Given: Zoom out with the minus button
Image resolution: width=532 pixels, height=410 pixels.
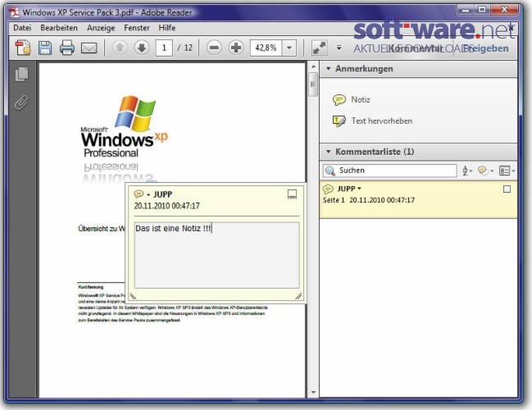Looking at the screenshot, I should click(214, 48).
